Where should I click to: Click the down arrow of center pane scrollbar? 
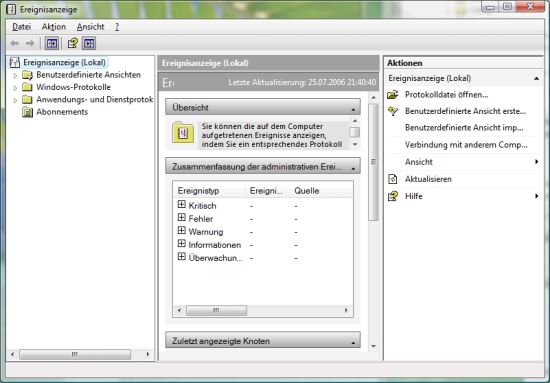tap(373, 346)
